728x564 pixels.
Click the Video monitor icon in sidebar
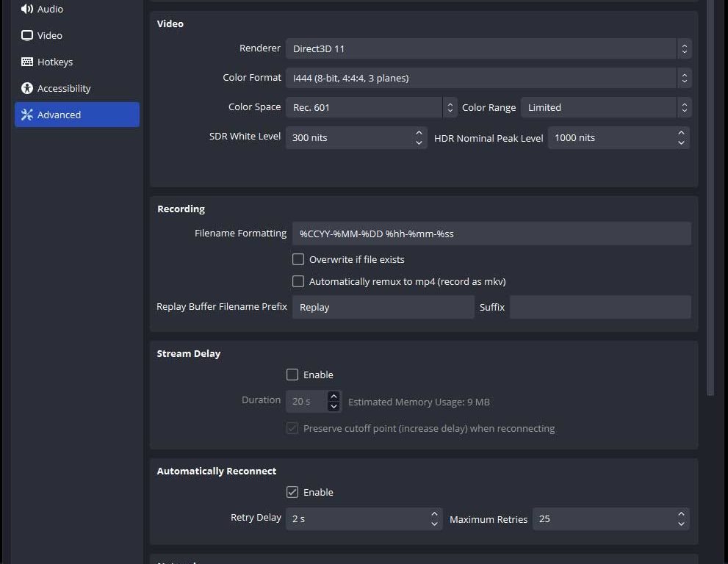[27, 35]
